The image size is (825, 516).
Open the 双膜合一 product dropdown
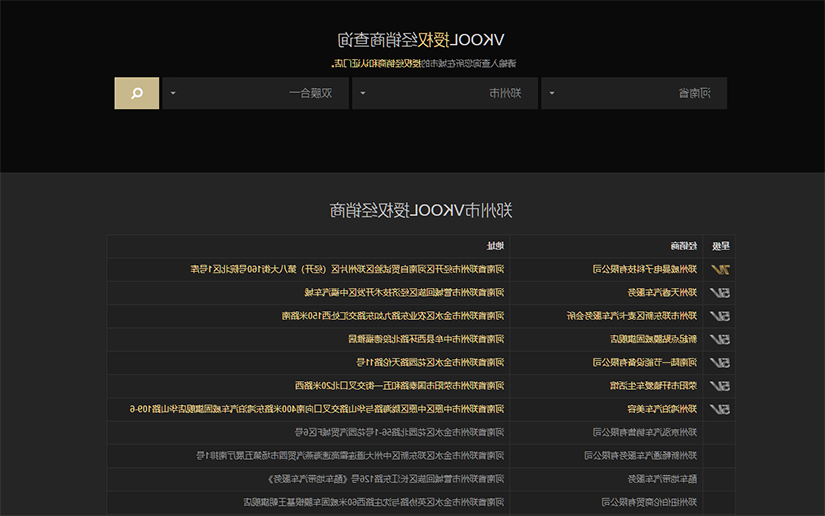[255, 93]
